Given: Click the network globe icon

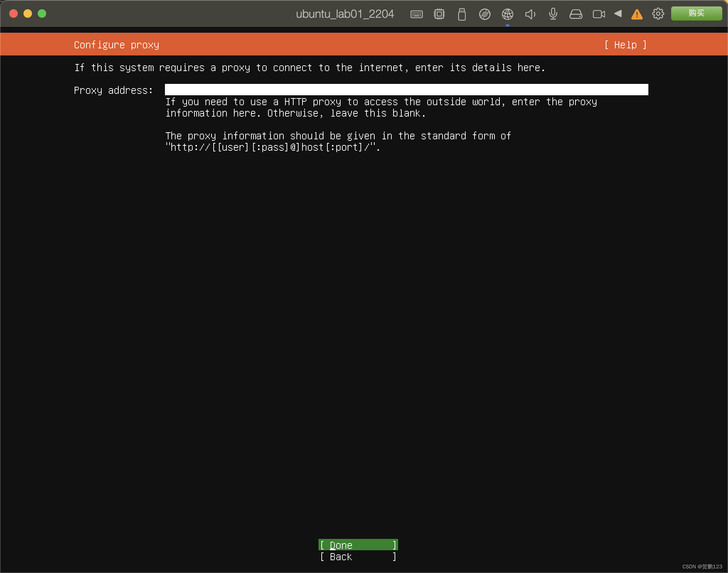Looking at the screenshot, I should [x=507, y=14].
